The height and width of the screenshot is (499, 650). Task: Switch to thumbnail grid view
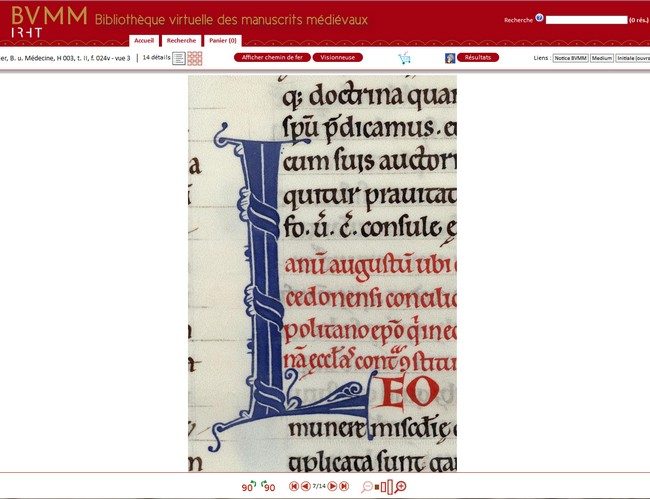(x=194, y=58)
